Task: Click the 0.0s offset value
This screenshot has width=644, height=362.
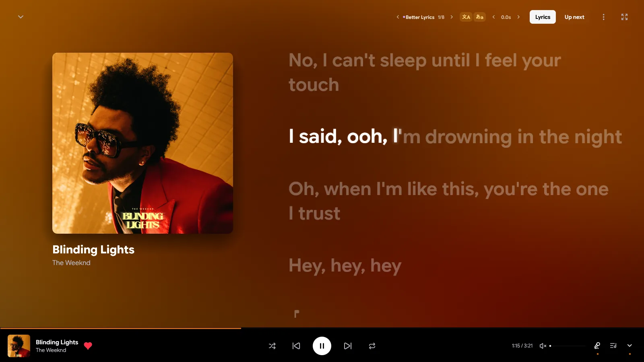Action: point(506,17)
